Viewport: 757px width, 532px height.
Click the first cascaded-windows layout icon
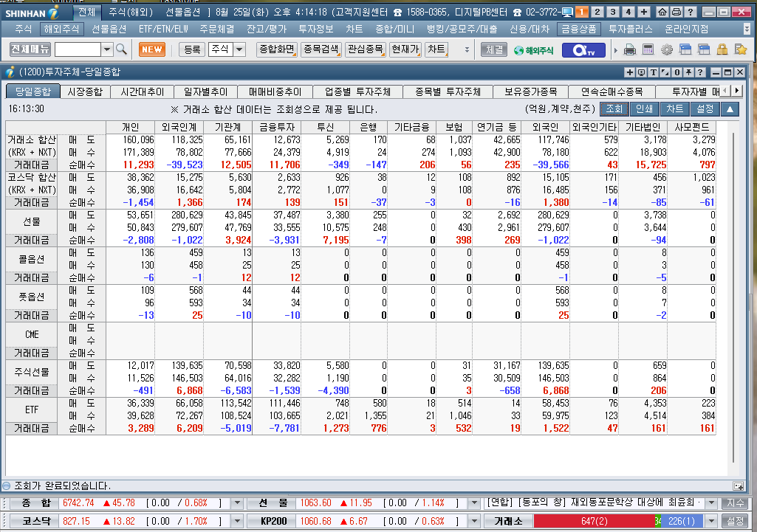(x=685, y=49)
